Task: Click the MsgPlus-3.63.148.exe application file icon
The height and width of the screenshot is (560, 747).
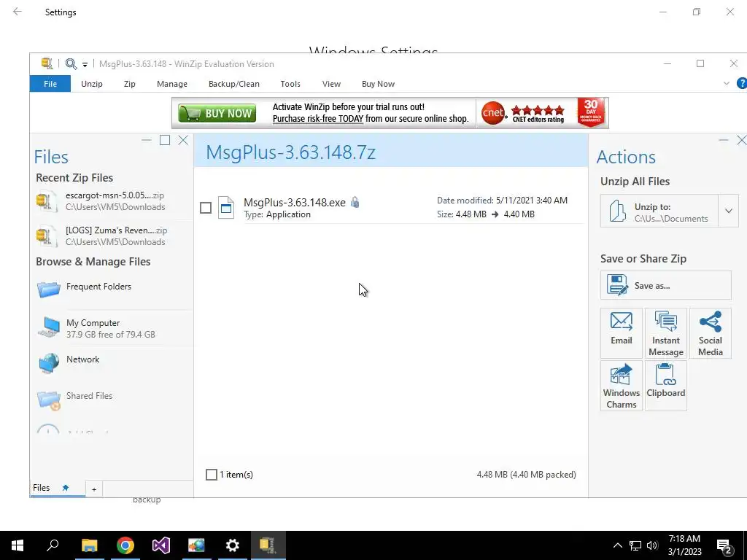Action: click(226, 208)
